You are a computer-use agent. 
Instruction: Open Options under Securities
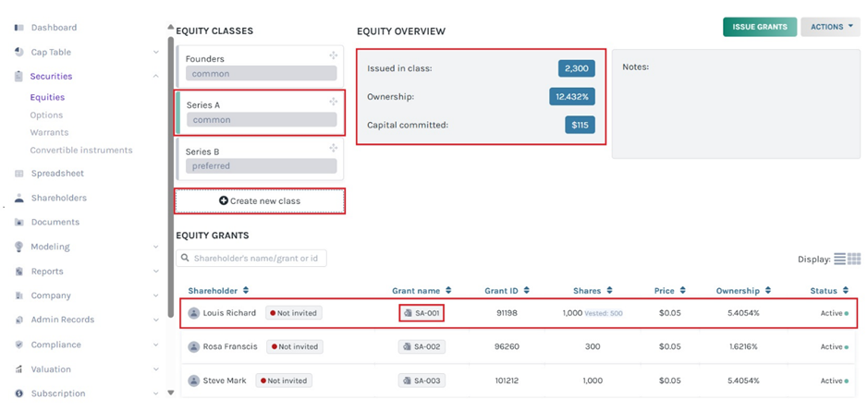(46, 115)
